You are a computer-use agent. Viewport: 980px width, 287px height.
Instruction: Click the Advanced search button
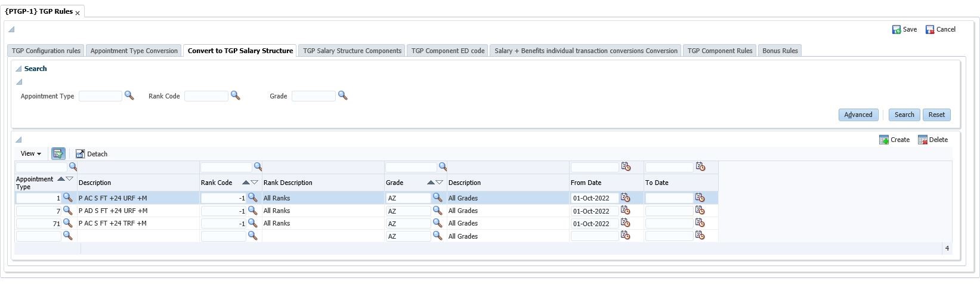tap(858, 115)
